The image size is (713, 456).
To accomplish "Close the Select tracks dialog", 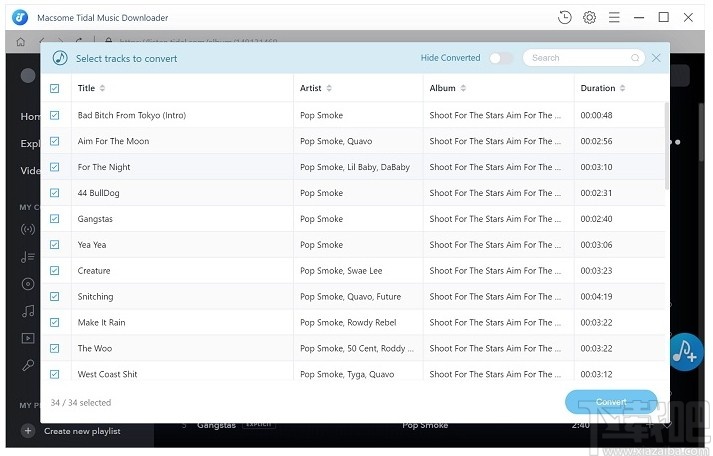I will coord(656,58).
